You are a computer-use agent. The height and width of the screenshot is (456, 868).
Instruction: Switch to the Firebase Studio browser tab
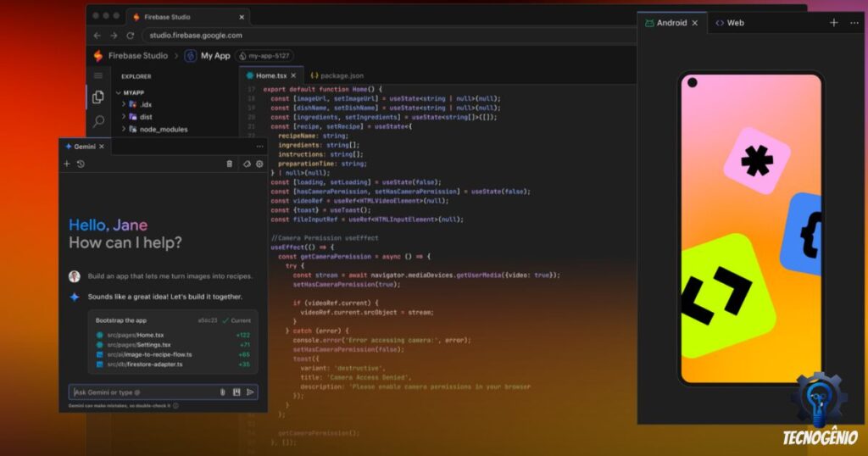tap(187, 17)
